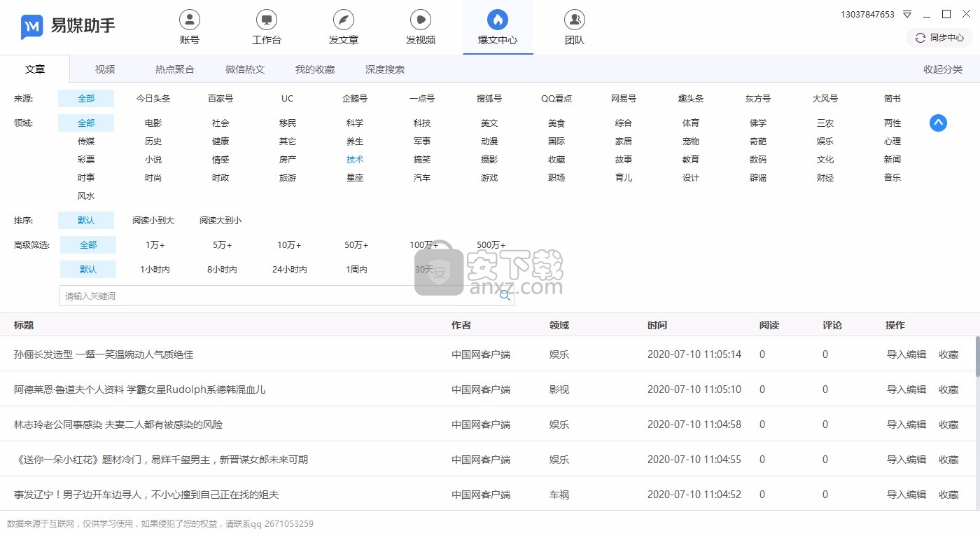Image resolution: width=980 pixels, height=538 pixels.
Task: Open the 发文章 publish article icon
Action: tap(344, 27)
